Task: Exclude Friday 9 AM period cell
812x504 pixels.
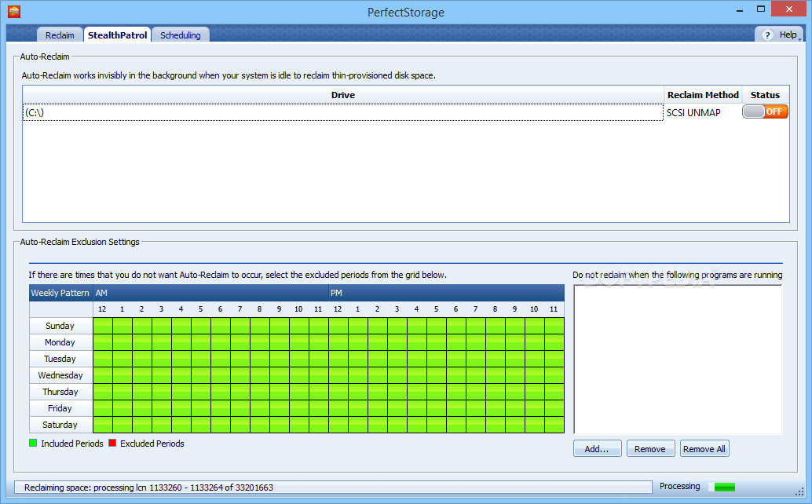Action: [x=279, y=408]
